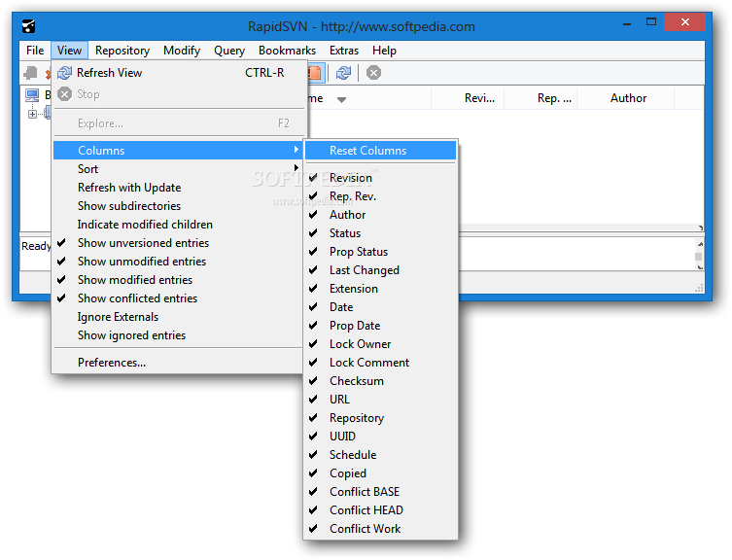
Task: Toggle the Conflict Work column
Action: click(x=380, y=529)
